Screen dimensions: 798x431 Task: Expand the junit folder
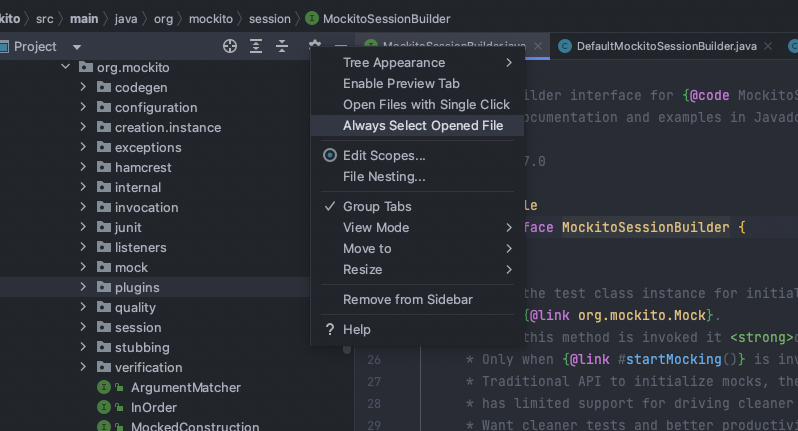coord(83,227)
